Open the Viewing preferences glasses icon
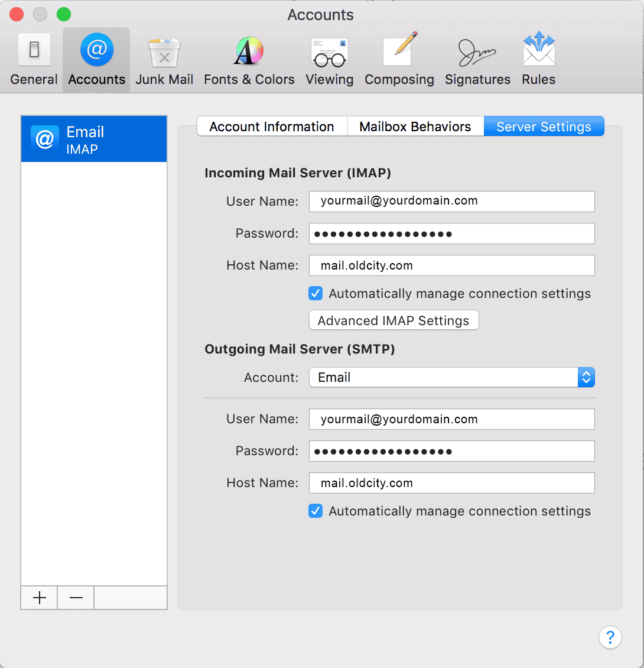 tap(329, 53)
